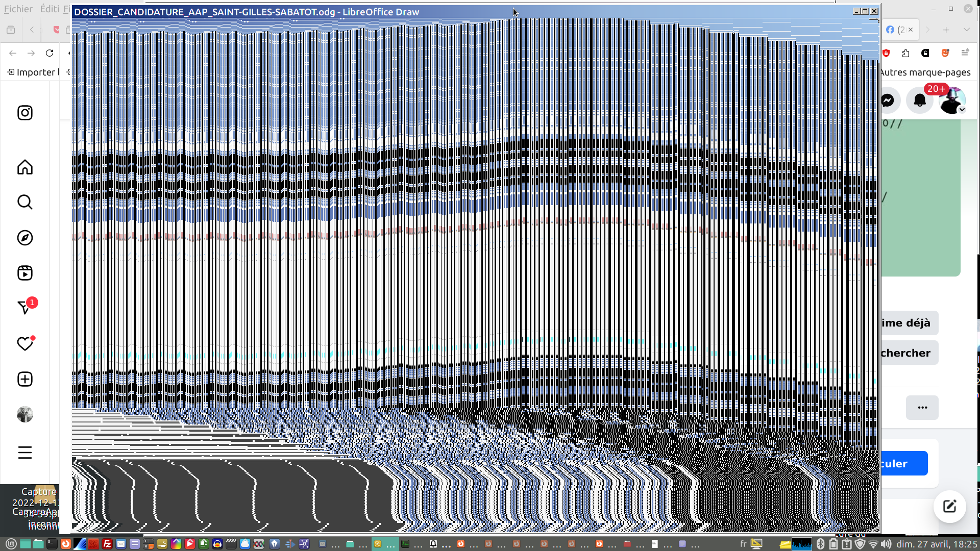The width and height of the screenshot is (980, 551).
Task: Click the Importer bookmarks button
Action: pos(33,72)
